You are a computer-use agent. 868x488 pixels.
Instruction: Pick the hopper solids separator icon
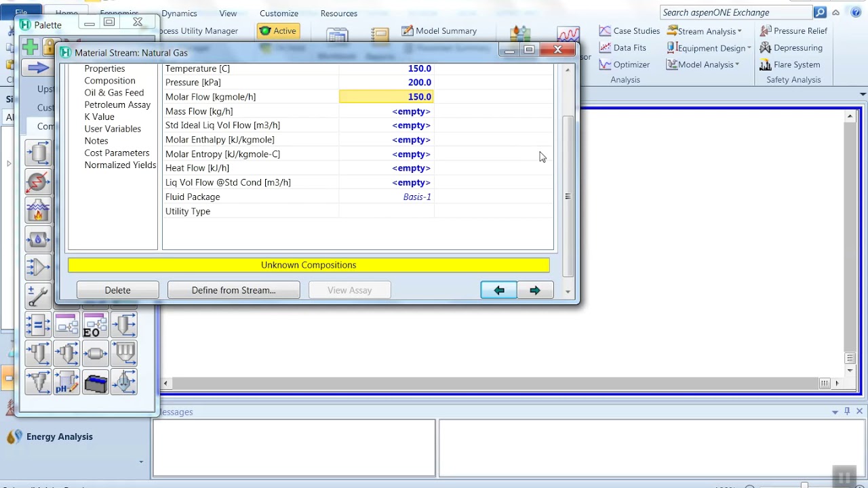(123, 325)
